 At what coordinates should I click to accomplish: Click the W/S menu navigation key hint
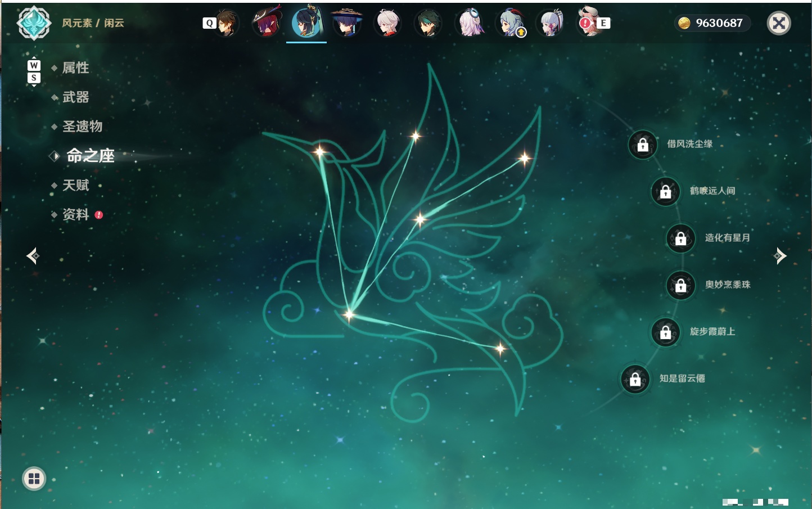[34, 71]
